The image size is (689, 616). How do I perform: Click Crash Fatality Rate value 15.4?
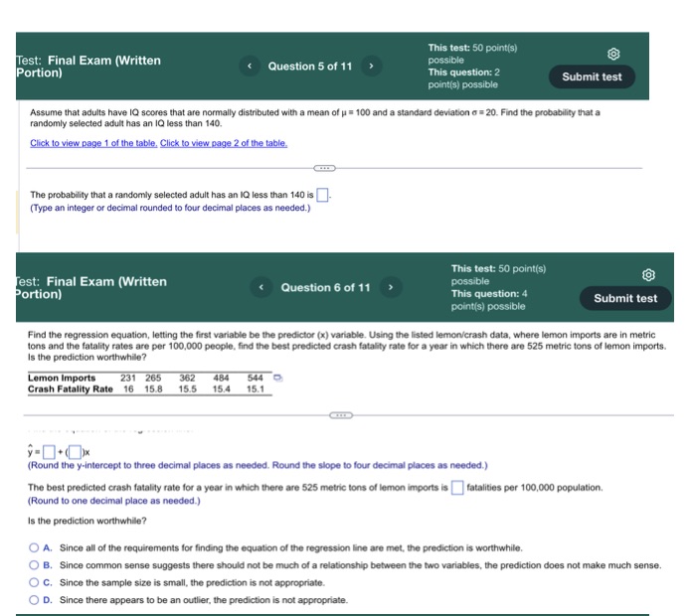tap(221, 389)
